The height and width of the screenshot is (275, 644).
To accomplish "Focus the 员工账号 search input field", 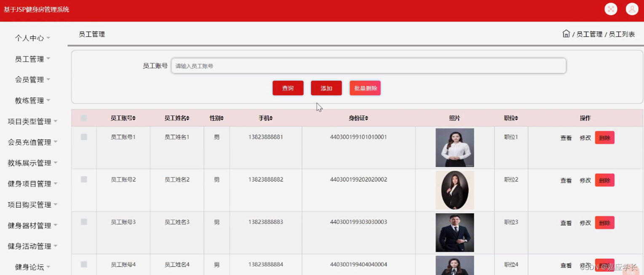I will (369, 66).
